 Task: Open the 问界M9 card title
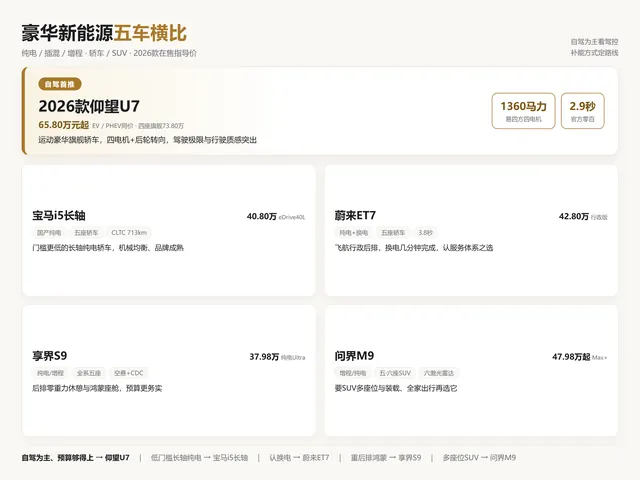354,356
